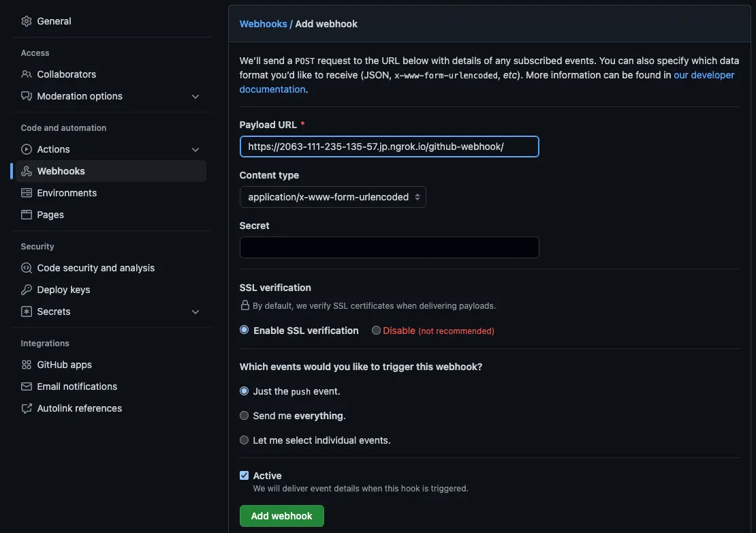The width and height of the screenshot is (756, 533).
Task: Click the General gear icon
Action: point(27,21)
